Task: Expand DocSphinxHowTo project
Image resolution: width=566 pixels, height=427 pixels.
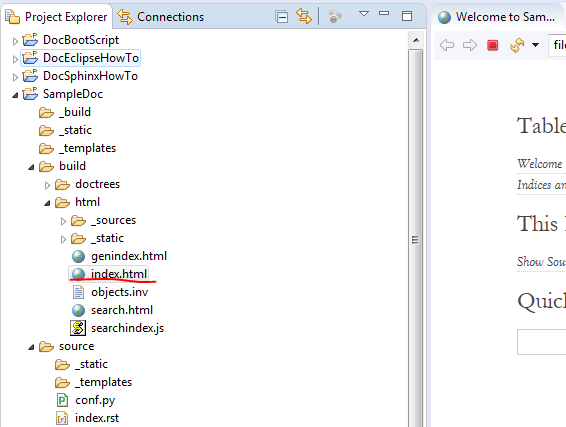Action: [x=15, y=77]
